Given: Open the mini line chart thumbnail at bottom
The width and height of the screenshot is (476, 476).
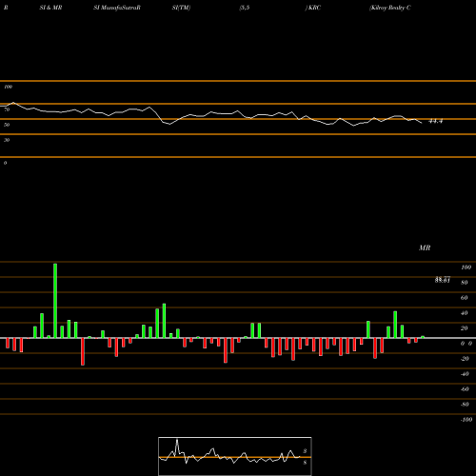Looking at the screenshot, I should [x=235, y=456].
